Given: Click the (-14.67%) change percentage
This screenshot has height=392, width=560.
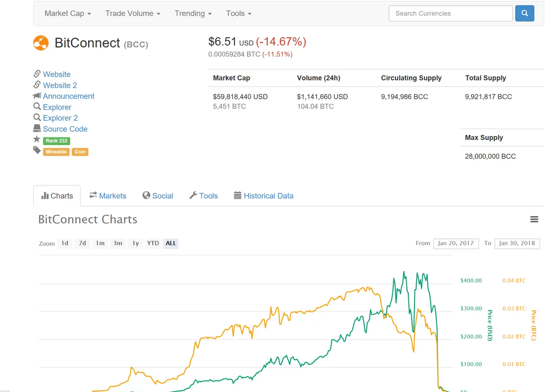Looking at the screenshot, I should 281,42.
